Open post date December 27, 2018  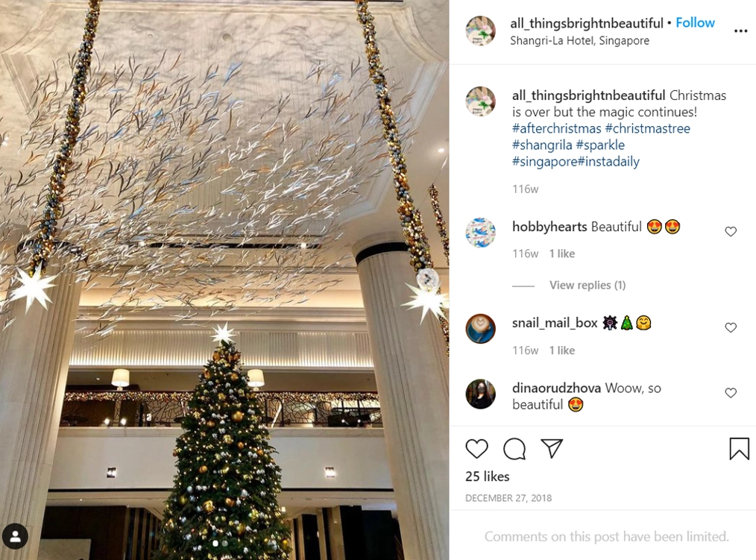click(x=508, y=498)
